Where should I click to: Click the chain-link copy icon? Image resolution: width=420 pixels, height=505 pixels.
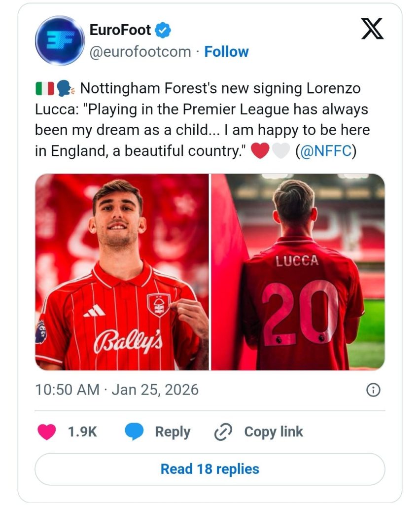(x=223, y=432)
